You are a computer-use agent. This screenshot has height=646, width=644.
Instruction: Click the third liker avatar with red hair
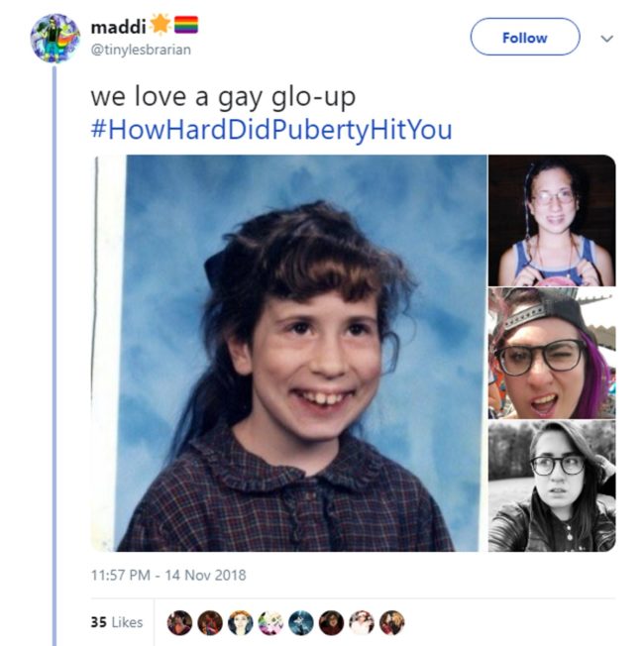[241, 622]
